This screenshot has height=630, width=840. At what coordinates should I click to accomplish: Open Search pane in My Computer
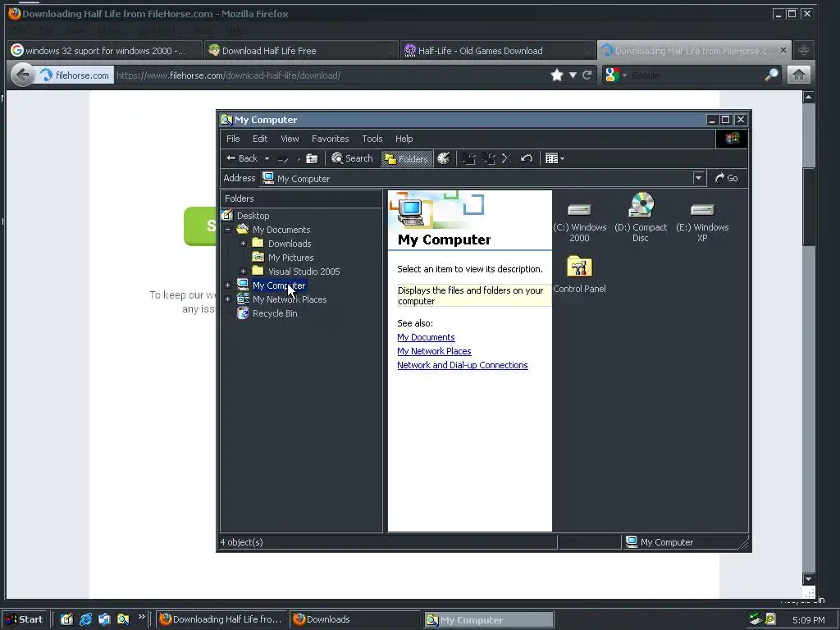point(352,158)
